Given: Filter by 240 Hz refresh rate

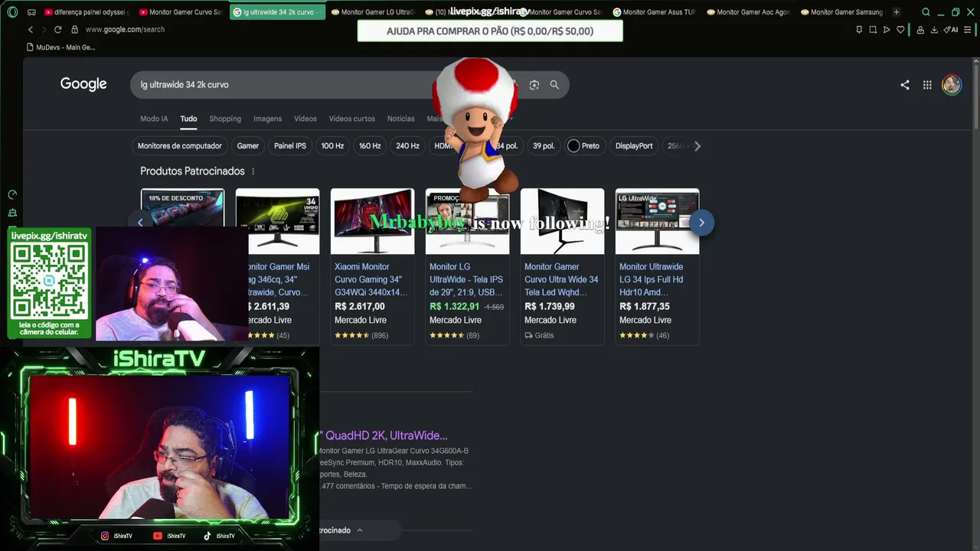Looking at the screenshot, I should 407,146.
